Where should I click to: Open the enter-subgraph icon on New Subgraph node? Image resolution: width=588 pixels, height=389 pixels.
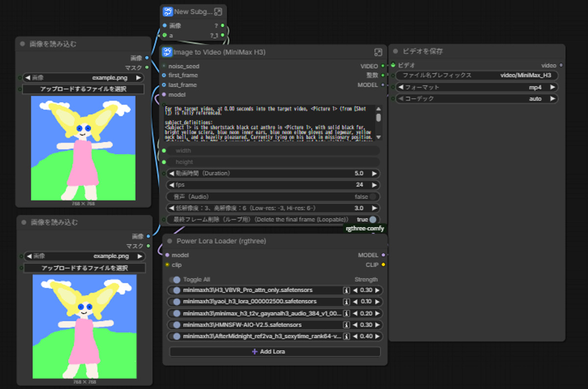(x=219, y=12)
